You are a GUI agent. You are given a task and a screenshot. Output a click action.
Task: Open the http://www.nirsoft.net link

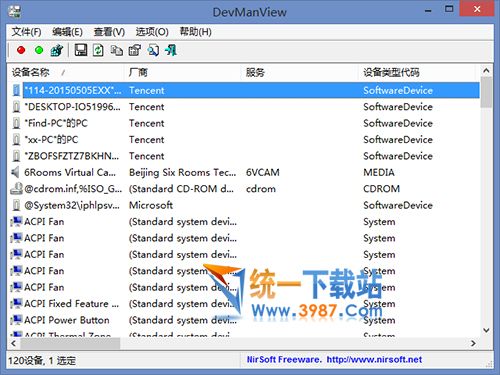pos(374,360)
